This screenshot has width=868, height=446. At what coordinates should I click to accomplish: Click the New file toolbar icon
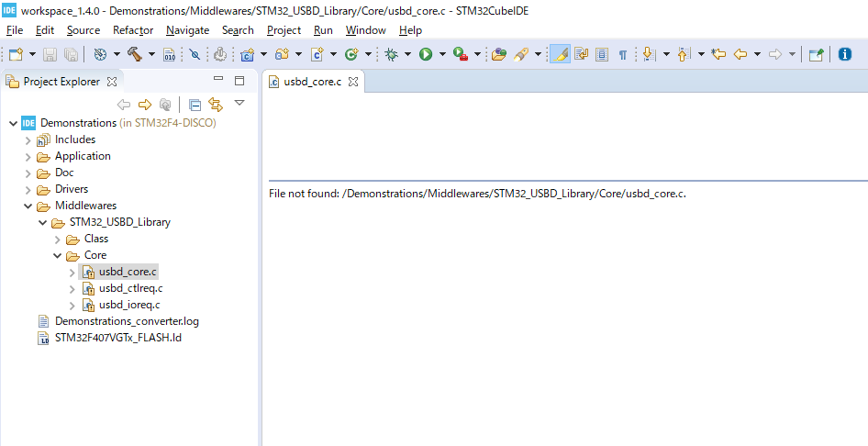tap(17, 54)
